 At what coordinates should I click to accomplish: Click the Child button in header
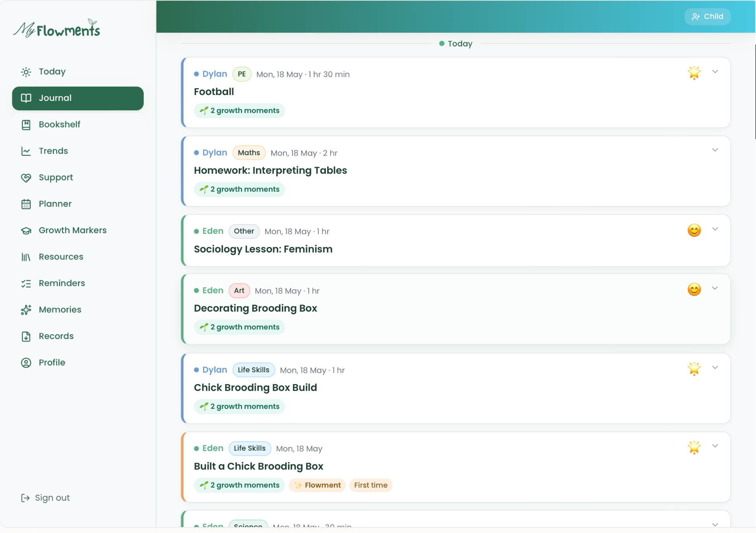pyautogui.click(x=707, y=17)
